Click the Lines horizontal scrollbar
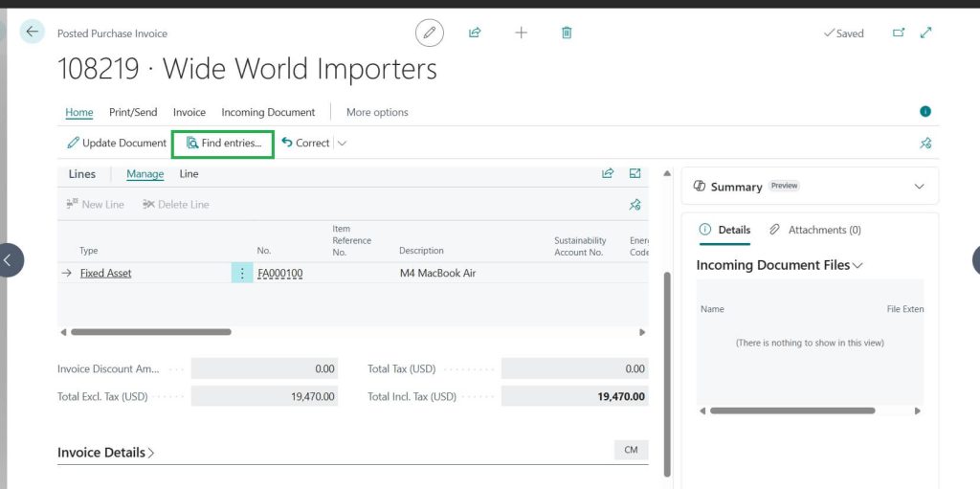 point(151,332)
